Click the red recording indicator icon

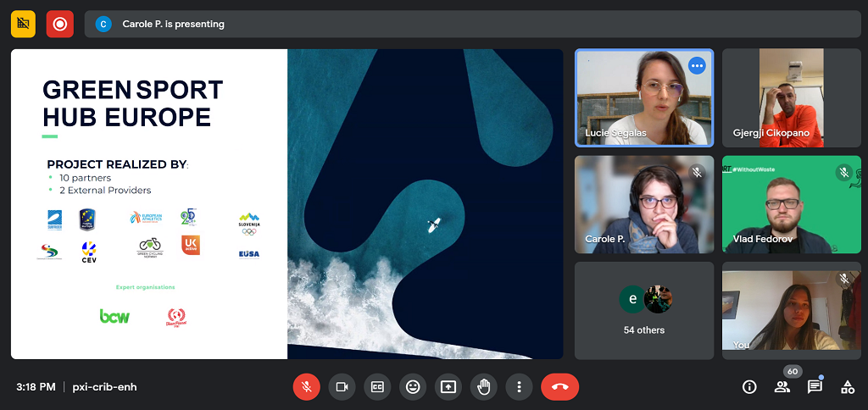point(59,24)
